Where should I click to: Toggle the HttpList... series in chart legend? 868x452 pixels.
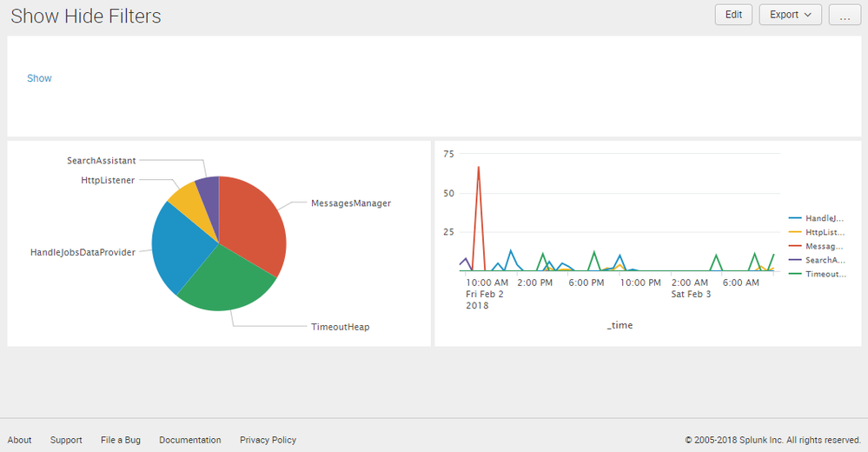pyautogui.click(x=824, y=232)
